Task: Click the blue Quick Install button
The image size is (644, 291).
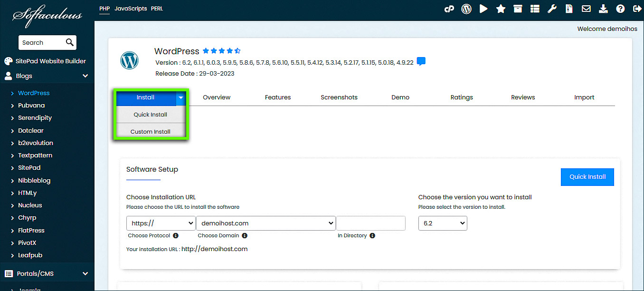Action: 587,177
